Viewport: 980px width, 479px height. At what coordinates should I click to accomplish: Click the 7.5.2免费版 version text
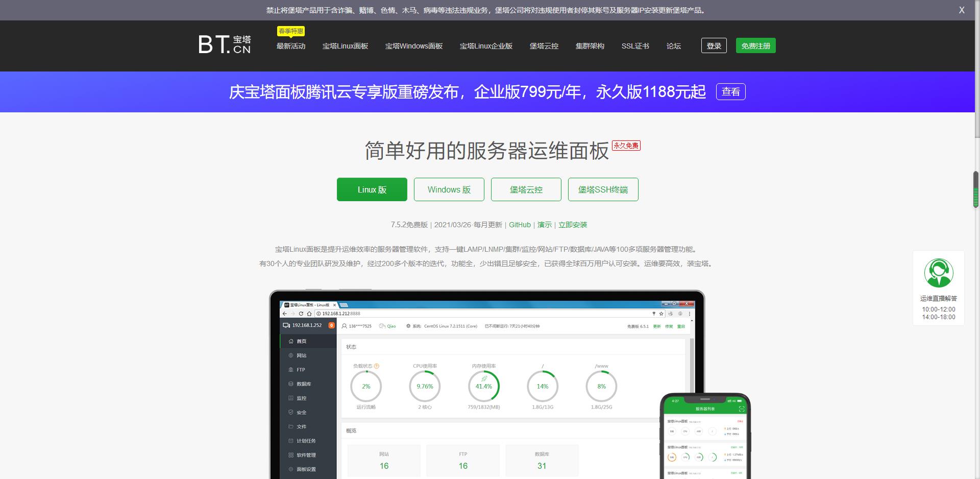(409, 225)
